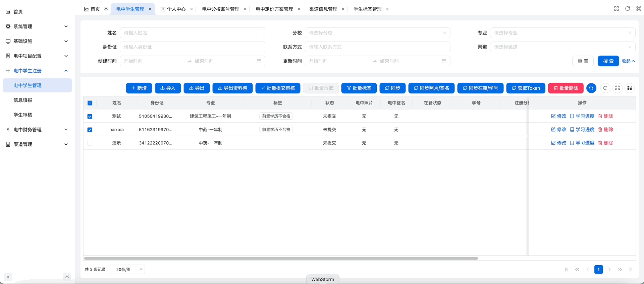Uncheck the row checkbox for 测试
Screen dimensions: 644x284
click(x=90, y=116)
